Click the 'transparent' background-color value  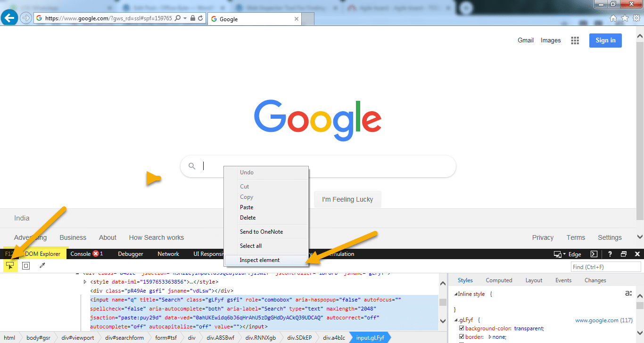coord(529,328)
